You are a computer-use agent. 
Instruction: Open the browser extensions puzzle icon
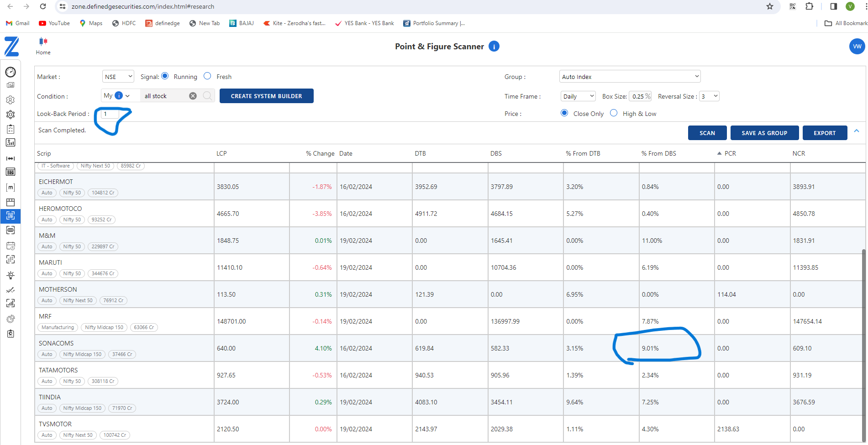click(x=810, y=6)
